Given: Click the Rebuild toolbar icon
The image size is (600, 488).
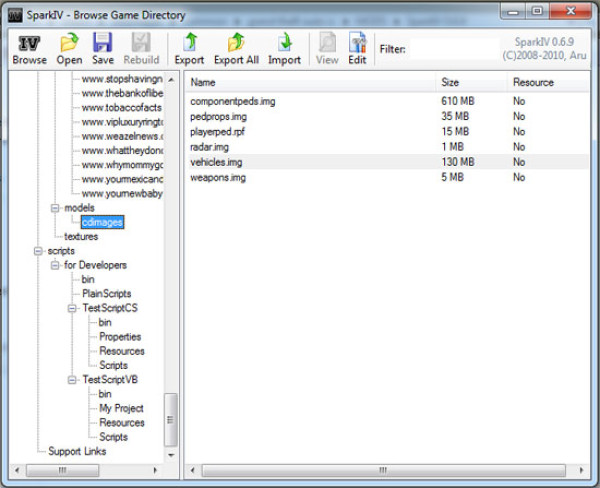Looking at the screenshot, I should point(140,47).
